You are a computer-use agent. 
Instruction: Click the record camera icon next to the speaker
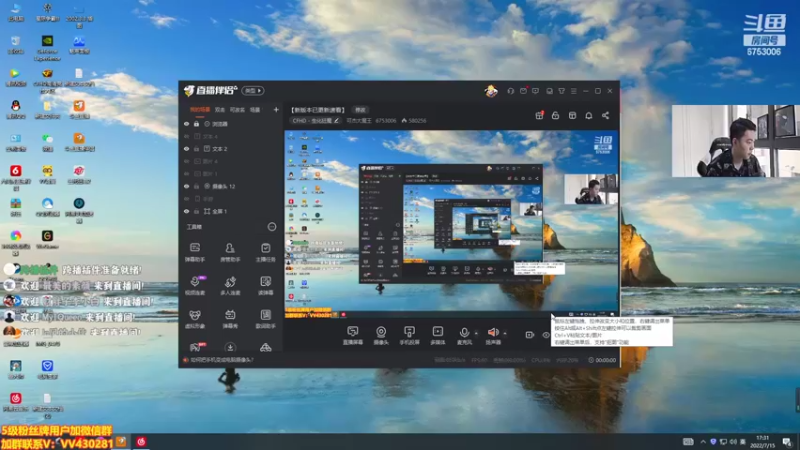pos(530,335)
